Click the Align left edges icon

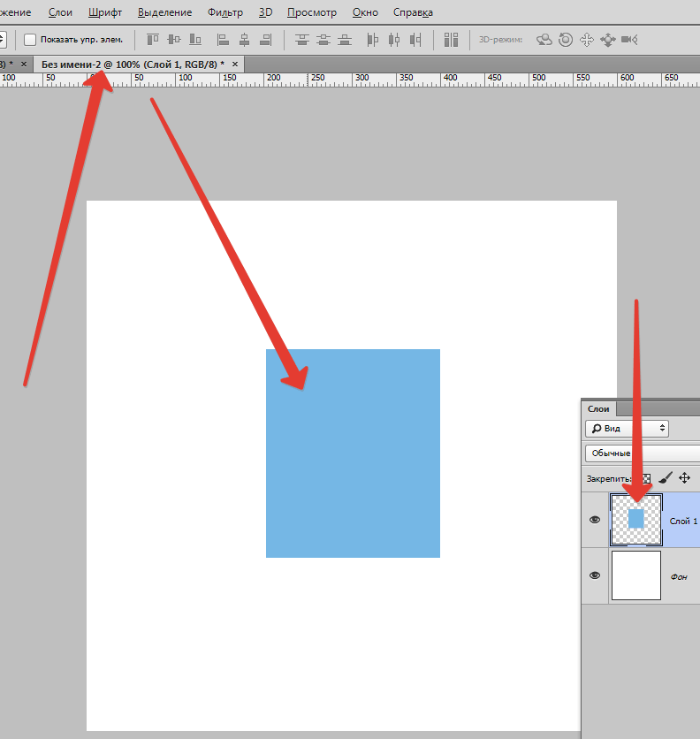(x=223, y=40)
